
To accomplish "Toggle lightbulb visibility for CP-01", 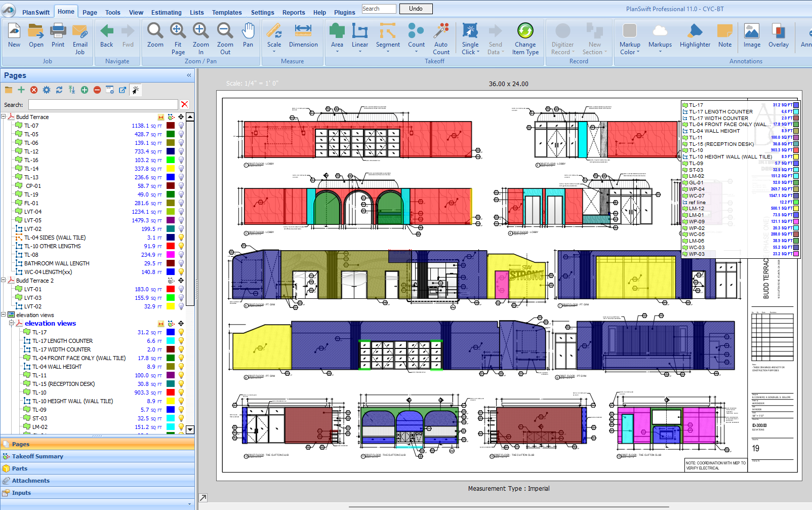I will coord(181,186).
